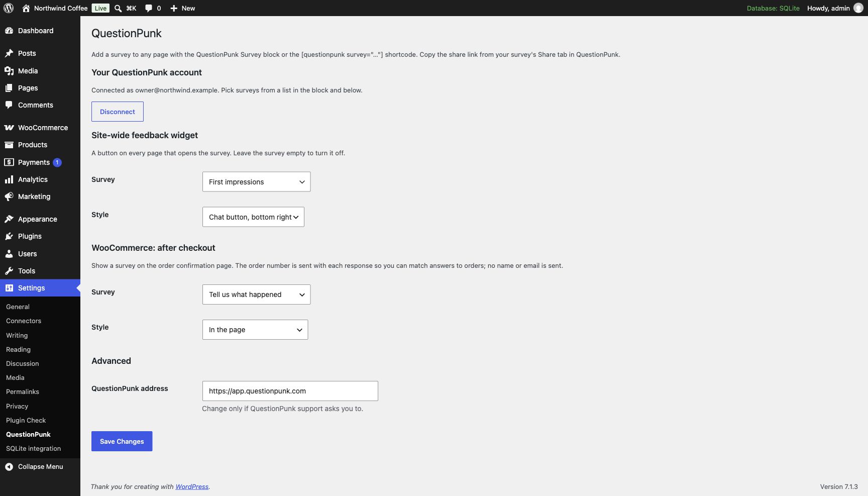Open Plugin Check submenu item
This screenshot has width=868, height=496.
tap(26, 420)
